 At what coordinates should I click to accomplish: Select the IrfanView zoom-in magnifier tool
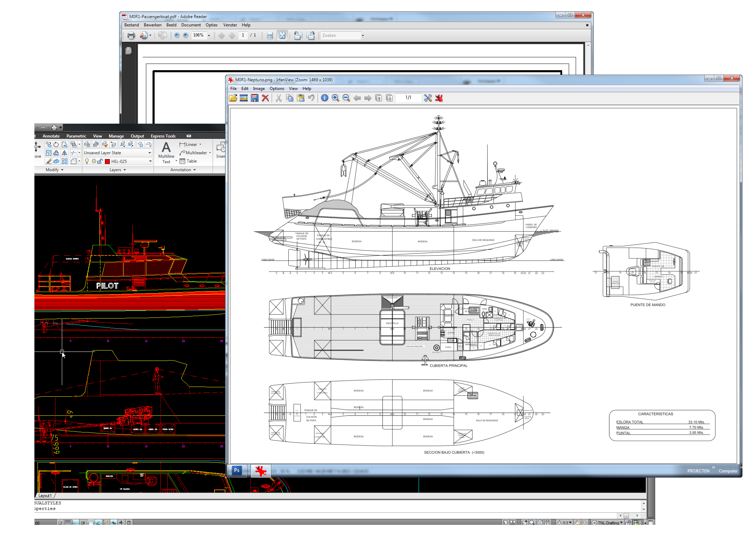[335, 98]
